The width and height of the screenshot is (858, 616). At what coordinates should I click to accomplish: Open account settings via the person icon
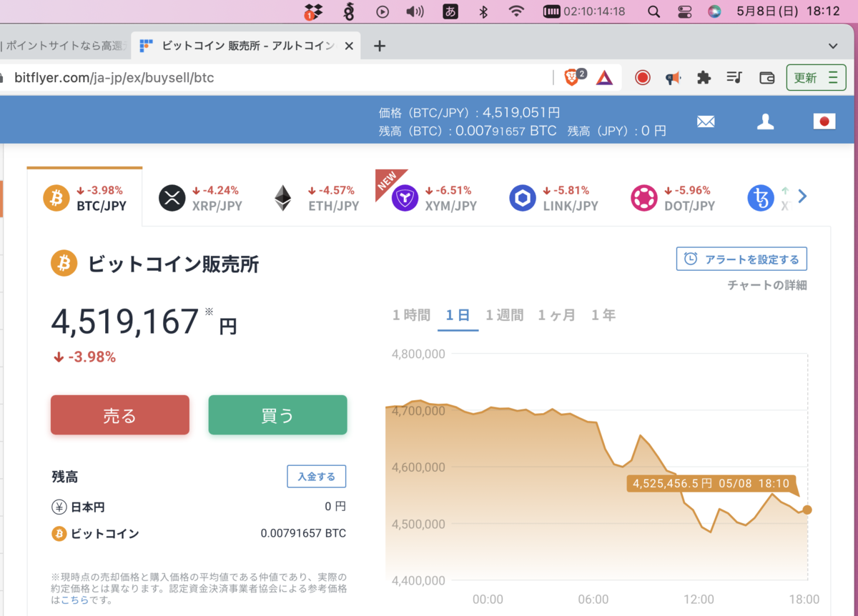(x=765, y=121)
